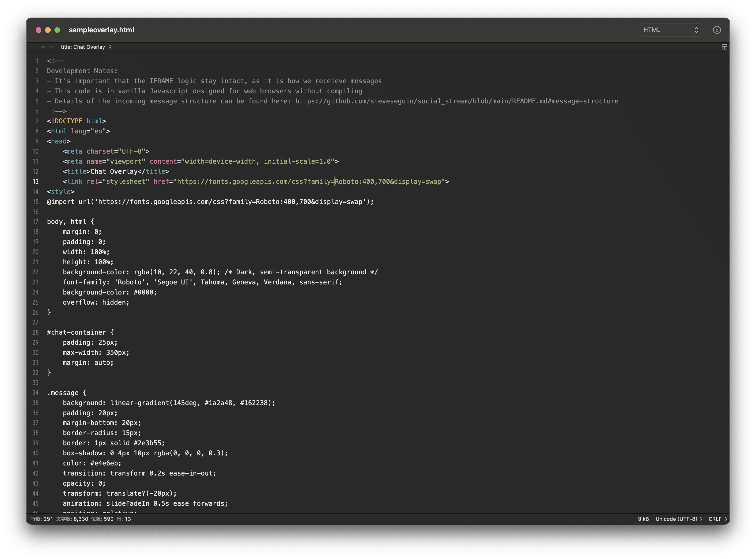756x559 pixels.
Task: Jump to previous outline item arrow
Action: point(43,47)
